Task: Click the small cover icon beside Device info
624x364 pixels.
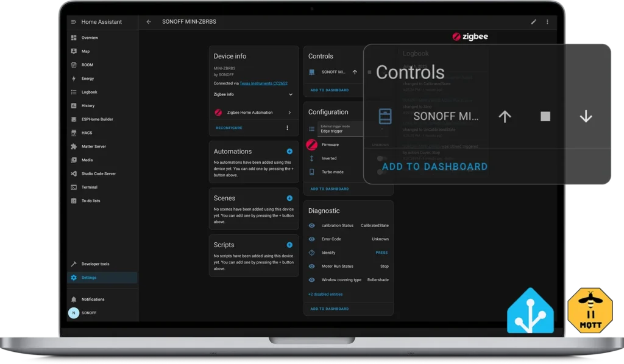Action: coord(311,72)
